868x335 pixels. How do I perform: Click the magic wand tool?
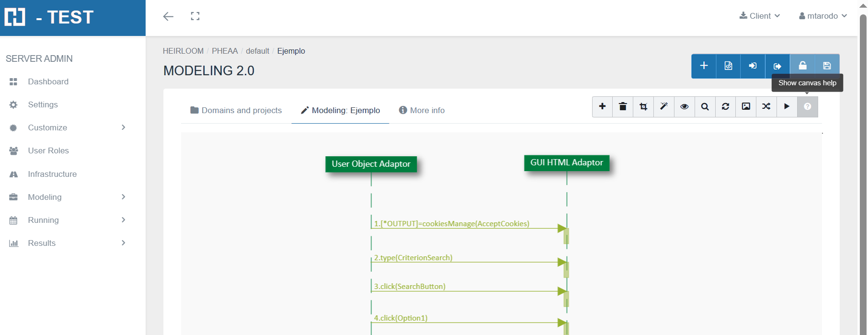tap(664, 106)
